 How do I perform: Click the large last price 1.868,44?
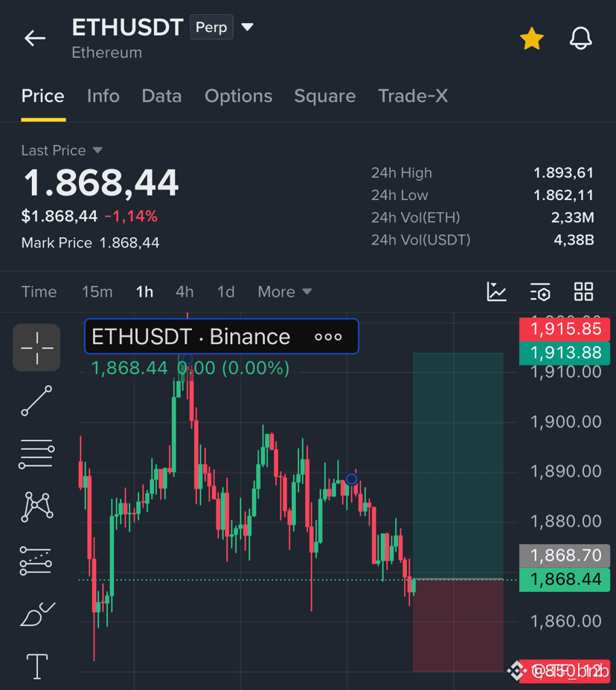click(x=101, y=183)
